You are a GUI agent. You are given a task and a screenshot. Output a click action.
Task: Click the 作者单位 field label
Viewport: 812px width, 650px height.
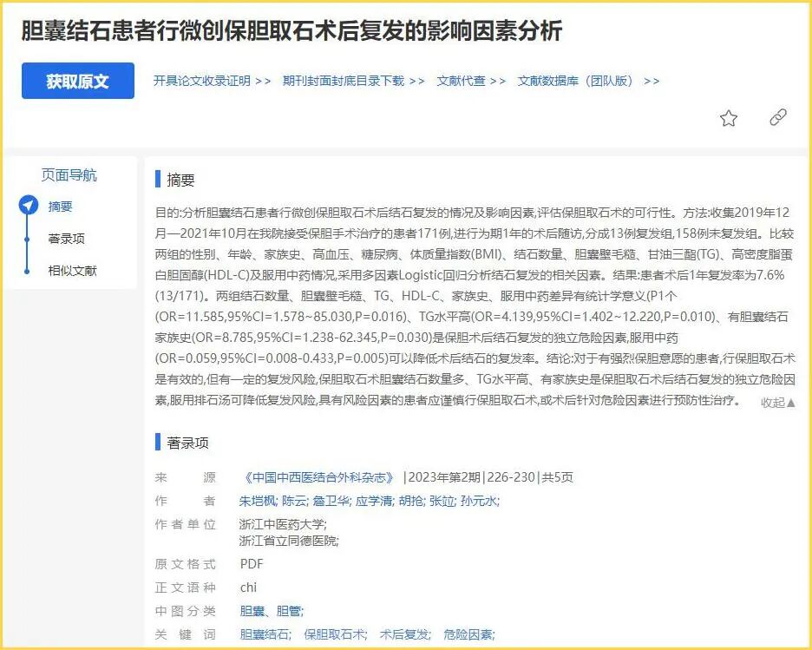coord(185,524)
